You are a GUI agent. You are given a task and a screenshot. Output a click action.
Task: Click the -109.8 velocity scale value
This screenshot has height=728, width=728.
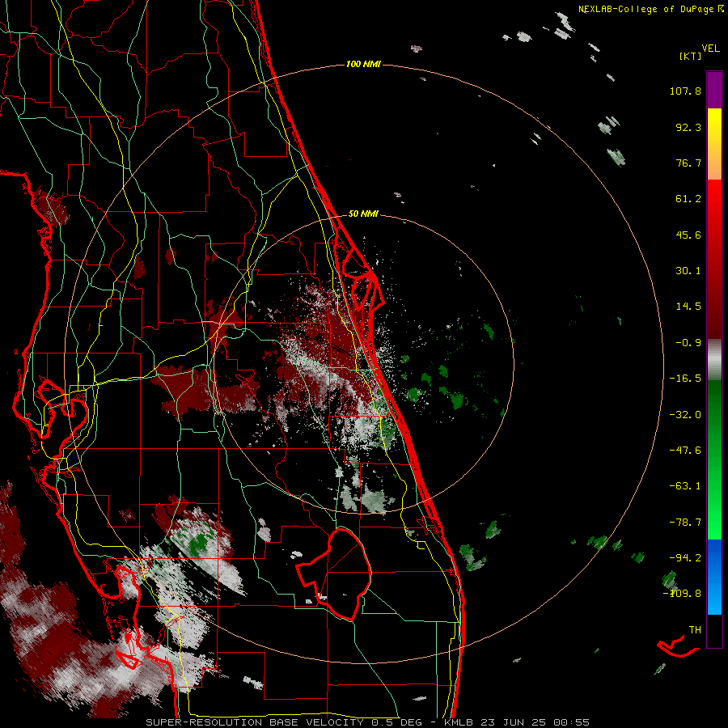682,594
